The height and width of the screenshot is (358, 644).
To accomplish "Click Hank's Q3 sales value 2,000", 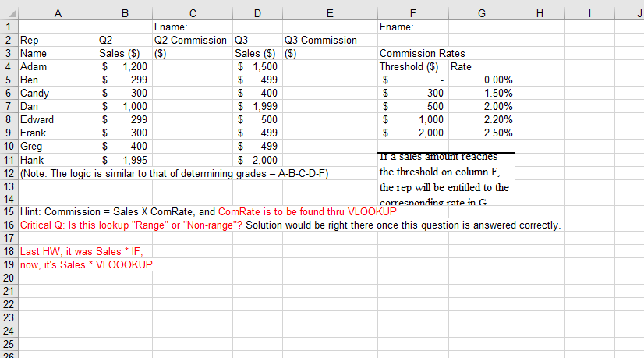I will pyautogui.click(x=257, y=160).
